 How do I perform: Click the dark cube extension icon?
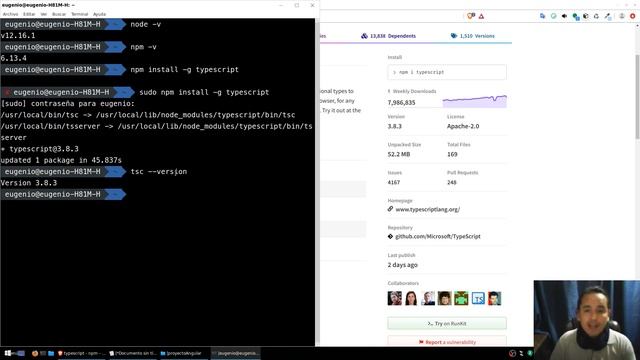click(x=586, y=16)
